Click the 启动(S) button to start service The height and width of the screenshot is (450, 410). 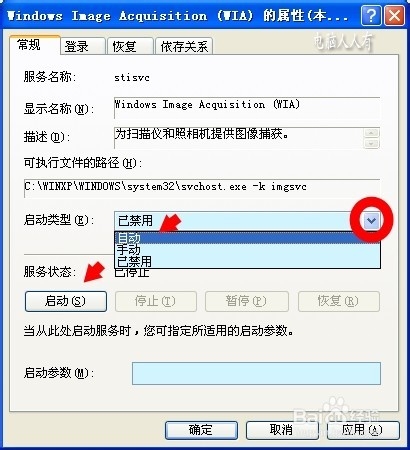pyautogui.click(x=66, y=301)
